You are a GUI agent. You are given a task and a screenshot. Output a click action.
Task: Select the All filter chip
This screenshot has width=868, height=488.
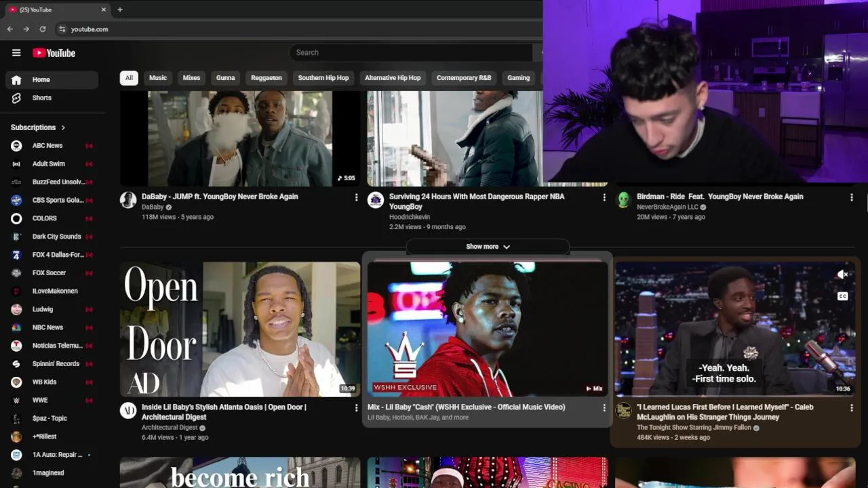(x=129, y=78)
